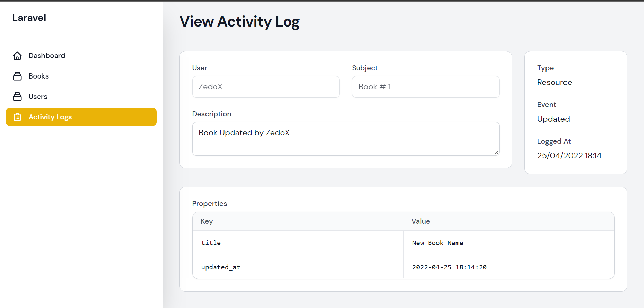Click the Dashboard home icon
Viewport: 644px width, 308px height.
(x=17, y=56)
